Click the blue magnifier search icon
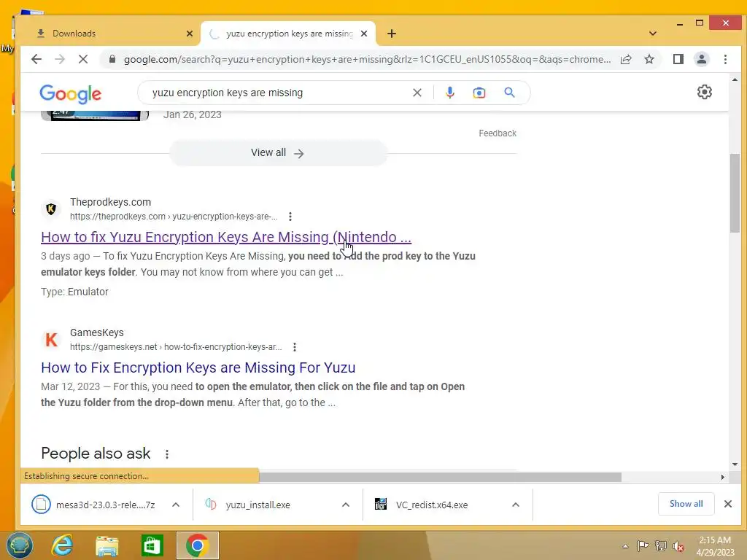Image resolution: width=747 pixels, height=560 pixels. pyautogui.click(x=509, y=93)
